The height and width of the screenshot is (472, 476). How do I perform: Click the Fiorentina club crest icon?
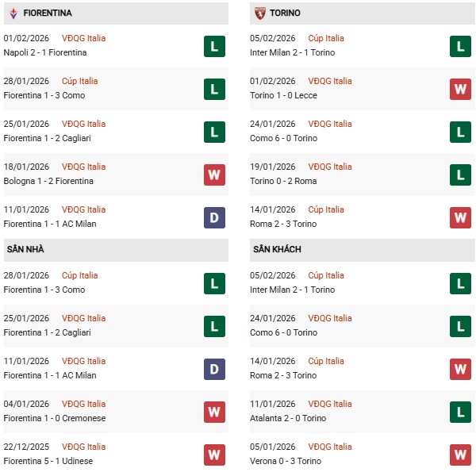coord(13,13)
